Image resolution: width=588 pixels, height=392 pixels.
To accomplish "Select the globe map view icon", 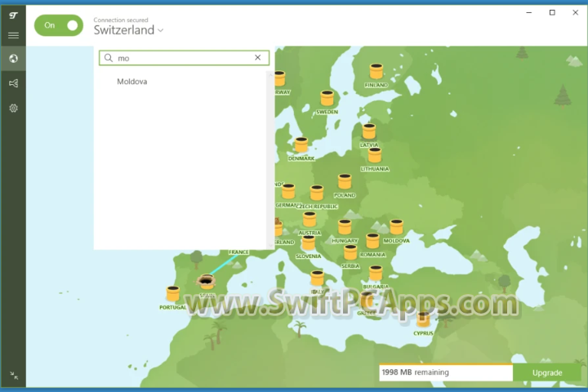I will (14, 59).
